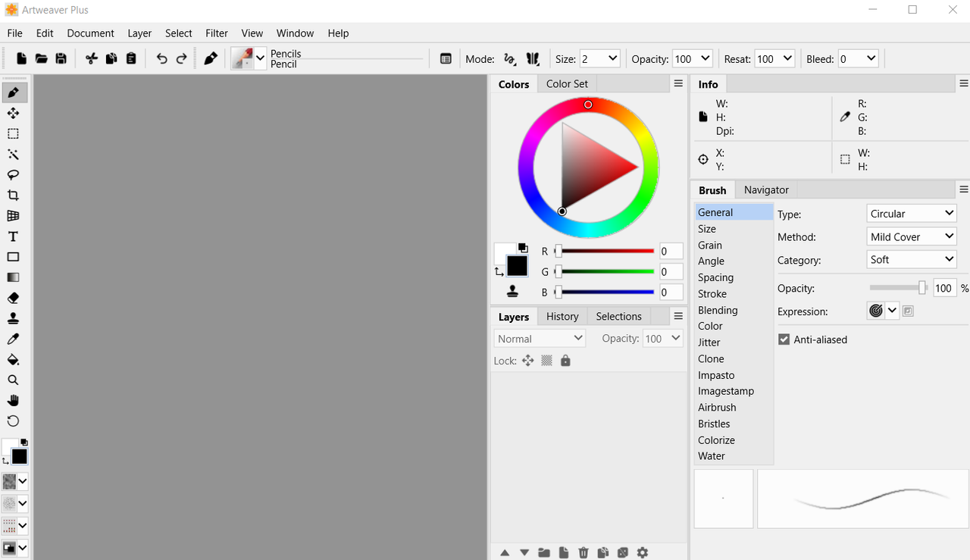Select the Gradient tool

[14, 277]
